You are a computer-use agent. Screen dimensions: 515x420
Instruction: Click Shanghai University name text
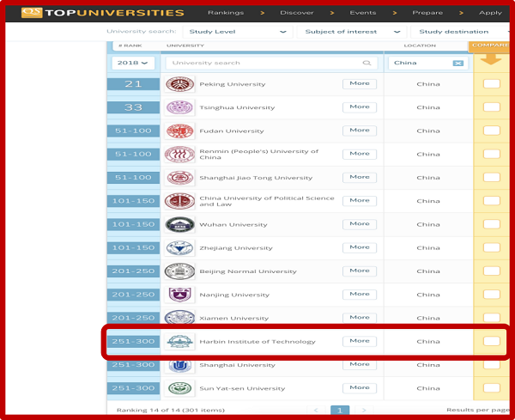coord(238,365)
